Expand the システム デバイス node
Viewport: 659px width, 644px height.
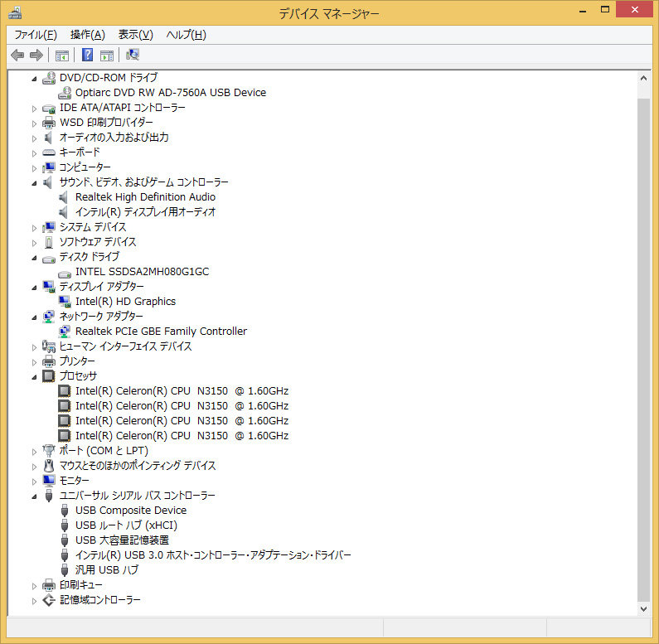click(x=34, y=228)
